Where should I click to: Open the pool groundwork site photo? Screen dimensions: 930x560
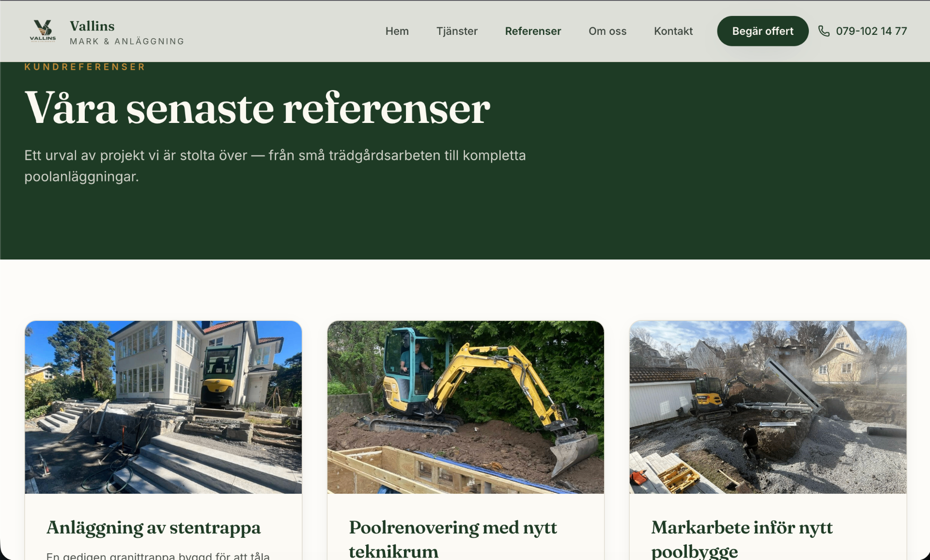click(x=768, y=407)
